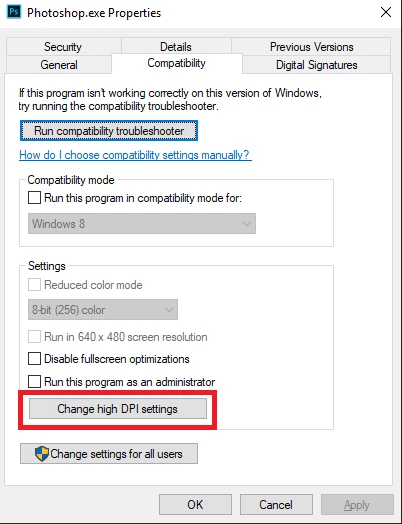The width and height of the screenshot is (402, 524).
Task: Click Run compatibility troubleshooter button
Action: pyautogui.click(x=109, y=131)
